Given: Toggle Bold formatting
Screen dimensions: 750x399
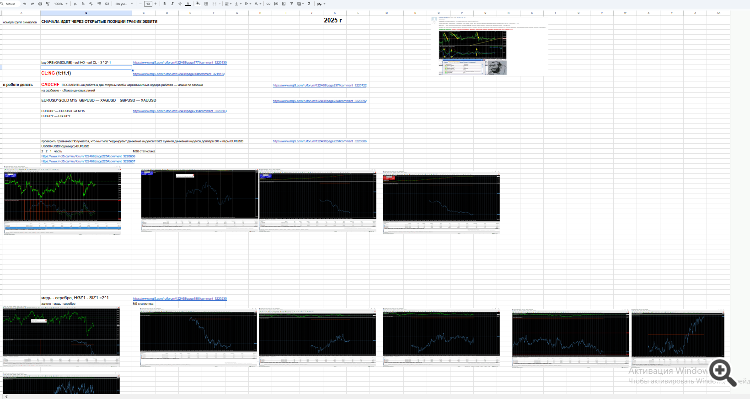Looking at the screenshot, I should tap(165, 3).
